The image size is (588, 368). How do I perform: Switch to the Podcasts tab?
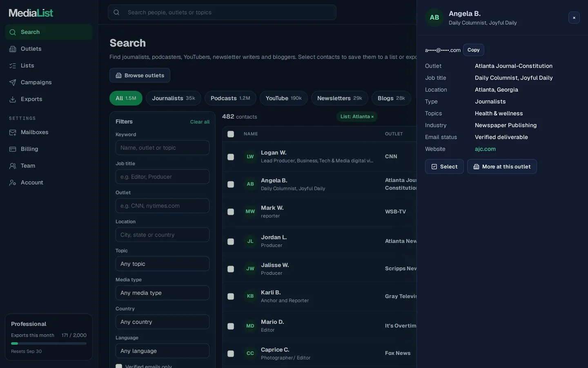tap(230, 98)
